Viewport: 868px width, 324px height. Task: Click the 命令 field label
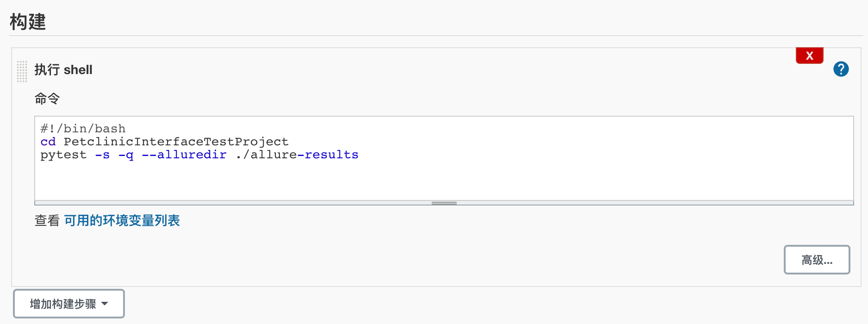[47, 99]
